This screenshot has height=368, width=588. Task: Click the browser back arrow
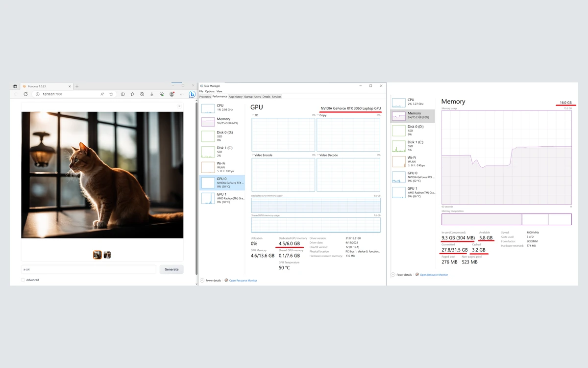click(16, 94)
